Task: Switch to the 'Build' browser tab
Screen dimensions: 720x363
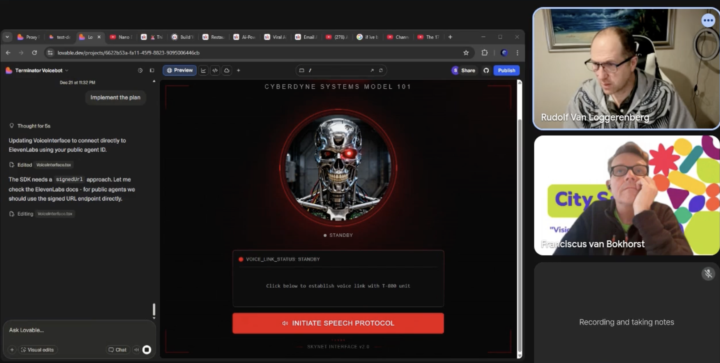Action: tap(183, 37)
